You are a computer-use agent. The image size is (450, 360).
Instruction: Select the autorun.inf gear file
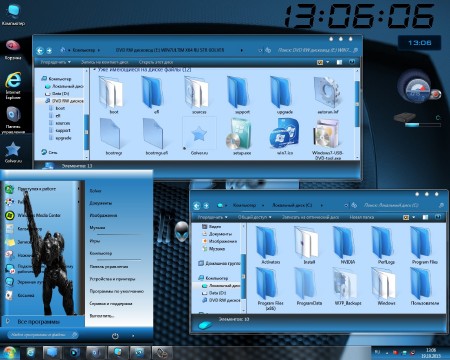[328, 95]
